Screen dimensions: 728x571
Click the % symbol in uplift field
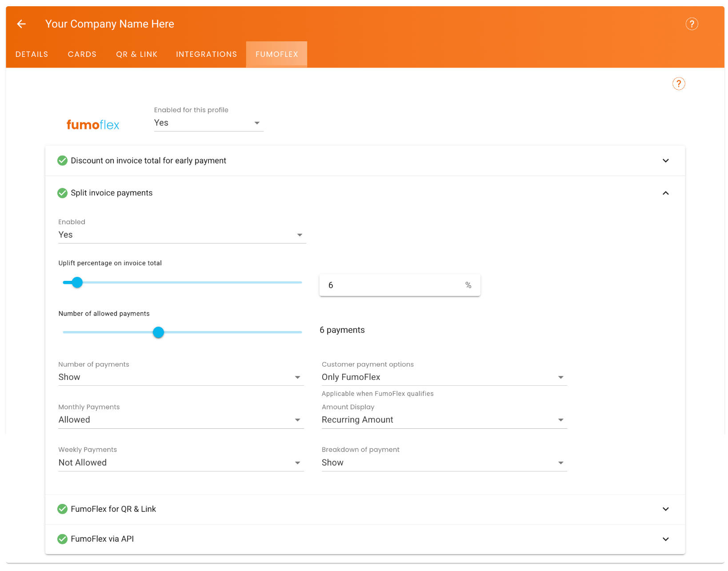point(468,285)
